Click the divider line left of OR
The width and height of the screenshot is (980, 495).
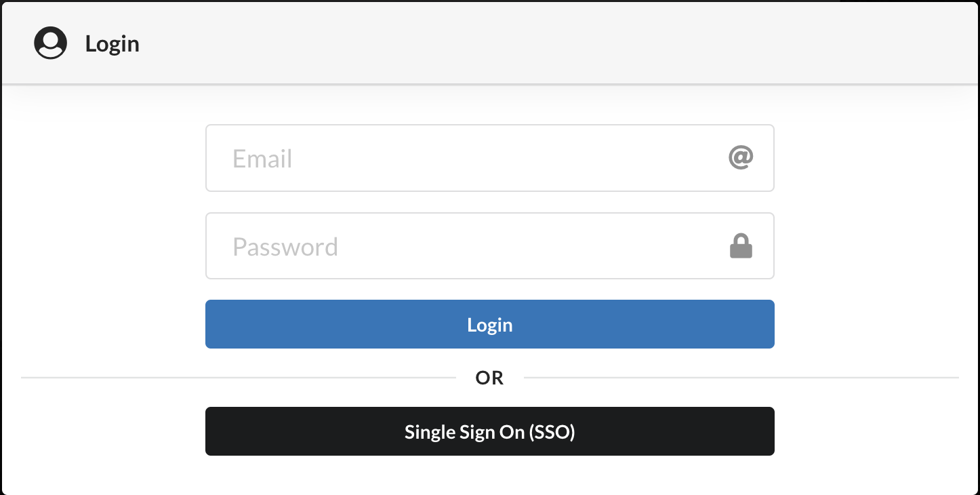coord(237,377)
